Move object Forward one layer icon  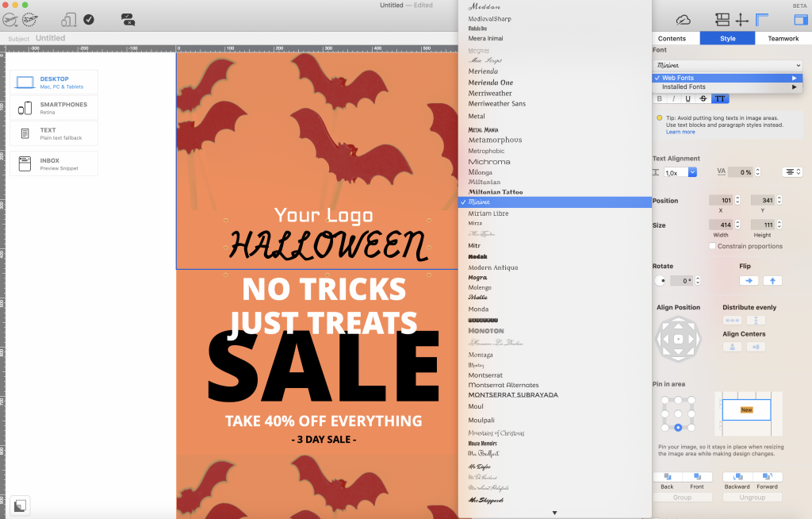(x=768, y=476)
